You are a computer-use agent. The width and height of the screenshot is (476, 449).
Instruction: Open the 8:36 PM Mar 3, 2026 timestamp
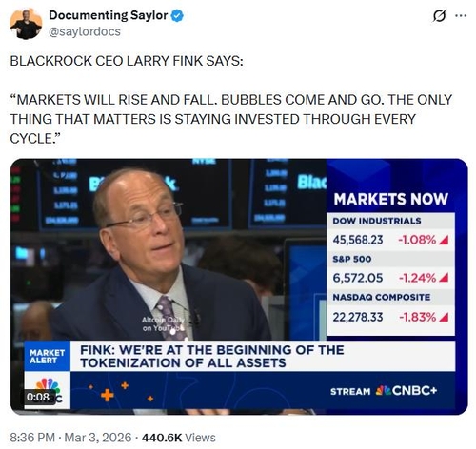tap(70, 438)
